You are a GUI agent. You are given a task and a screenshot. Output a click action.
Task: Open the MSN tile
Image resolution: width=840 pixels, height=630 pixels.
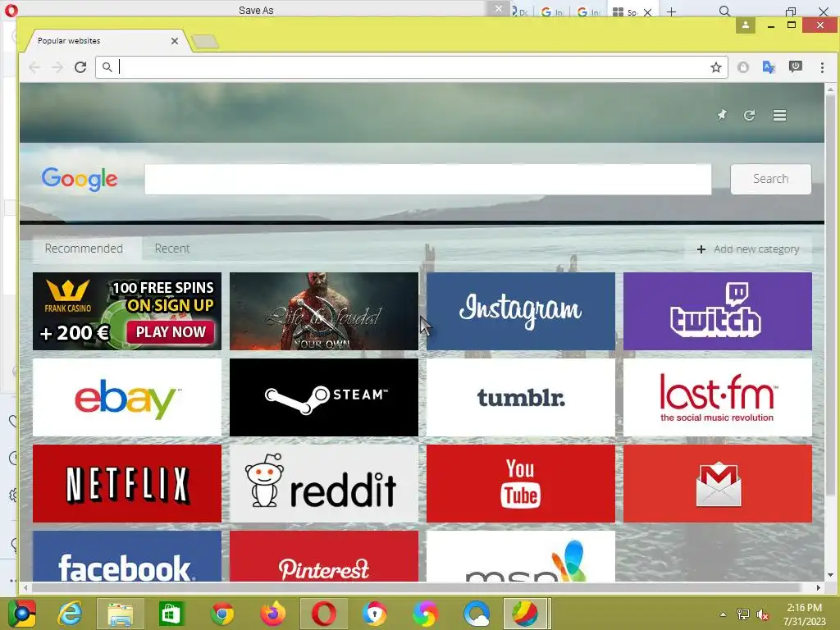pyautogui.click(x=521, y=556)
